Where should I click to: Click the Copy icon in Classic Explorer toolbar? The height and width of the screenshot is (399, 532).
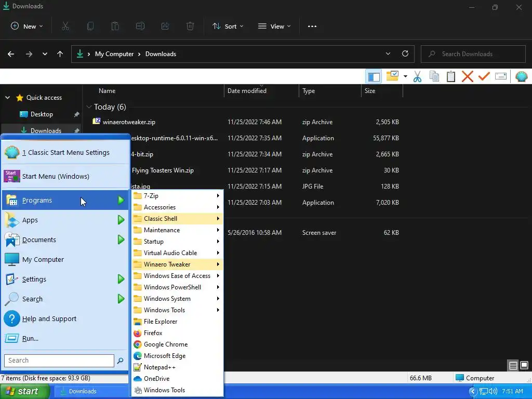coord(434,77)
